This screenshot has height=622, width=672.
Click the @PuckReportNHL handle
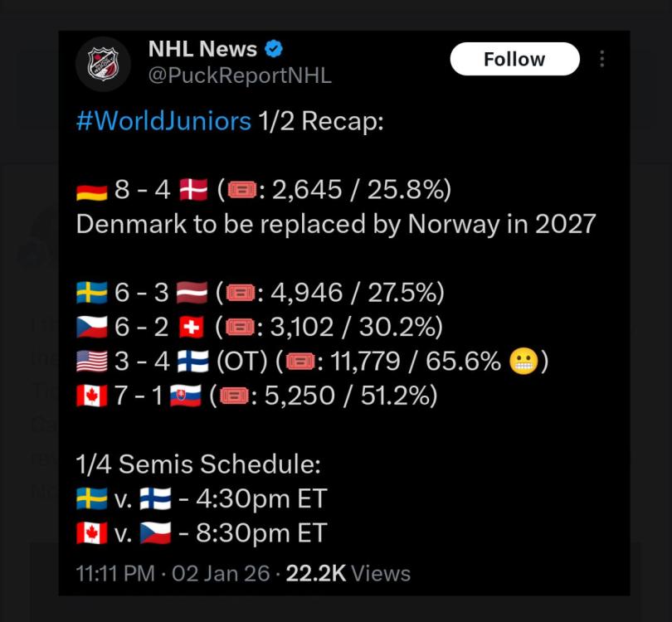240,75
